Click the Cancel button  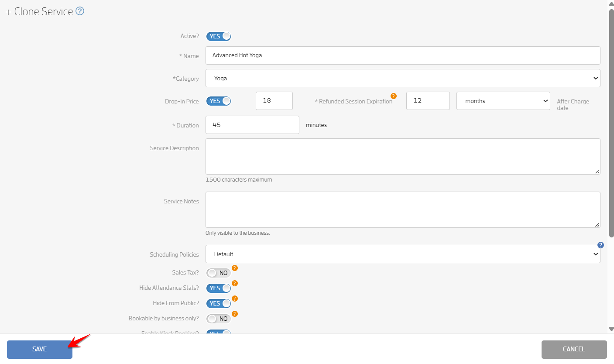(574, 349)
